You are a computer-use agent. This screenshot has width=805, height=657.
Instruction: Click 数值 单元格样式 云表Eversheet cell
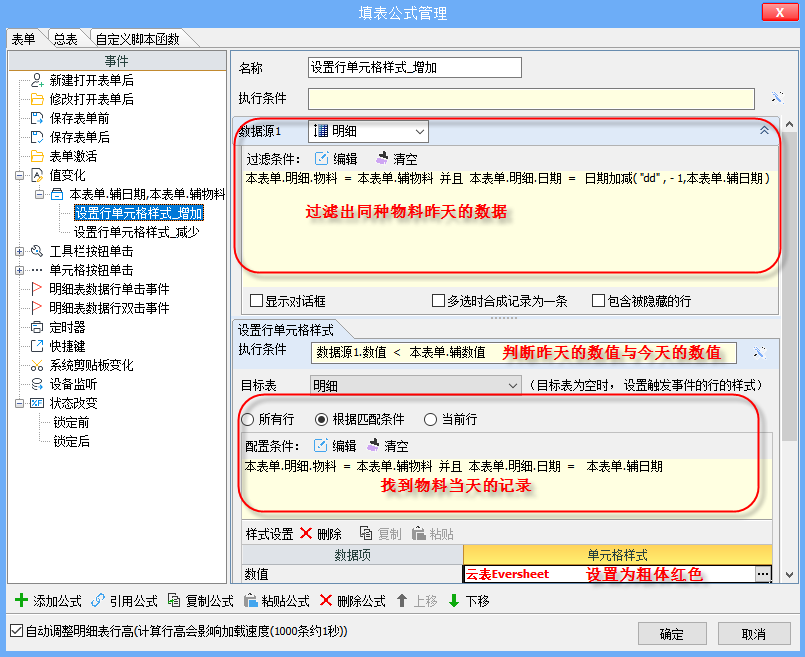(609, 574)
